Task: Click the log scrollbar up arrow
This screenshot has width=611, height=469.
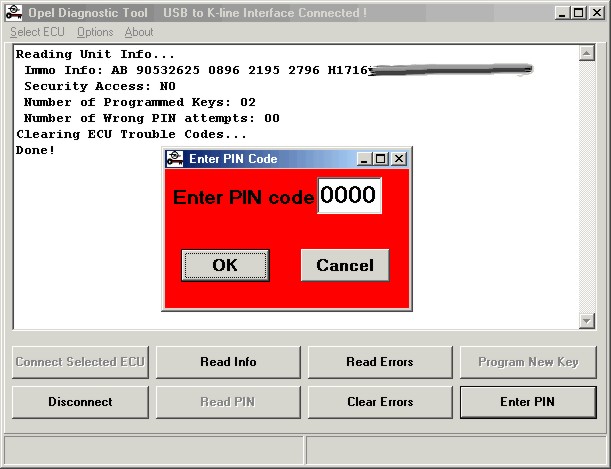Action: tap(587, 53)
